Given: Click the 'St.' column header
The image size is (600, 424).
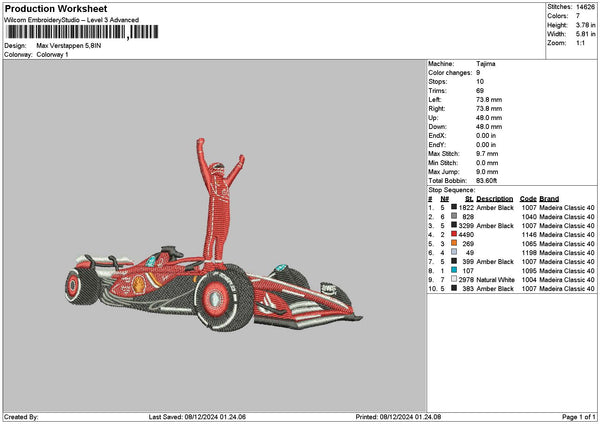Looking at the screenshot, I should click(470, 199).
